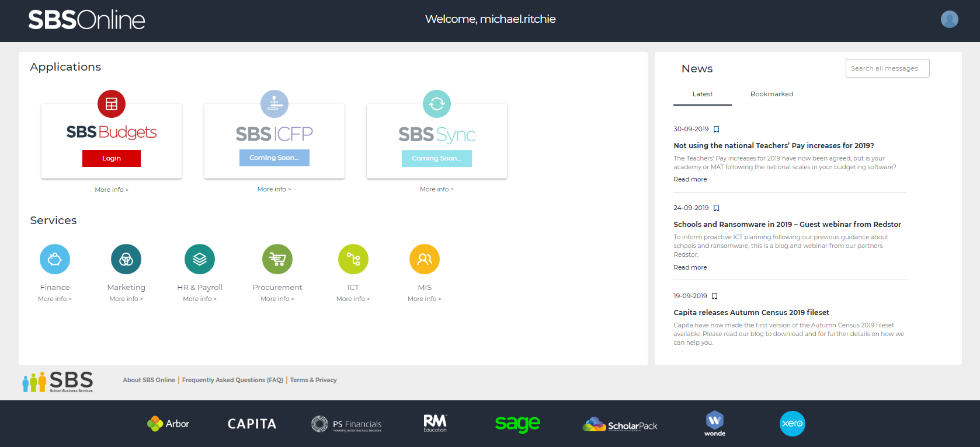Open More info under SBS ICFP
The height and width of the screenshot is (447, 980).
coord(274,189)
